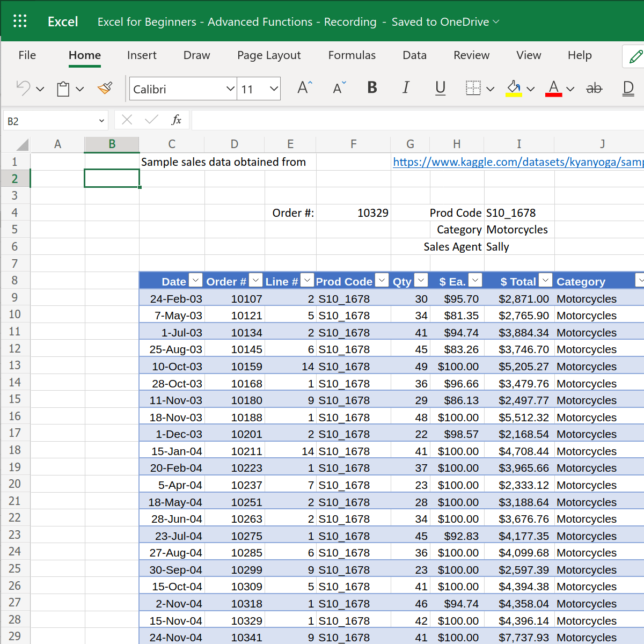Click the Paste clipboard icon

coord(63,89)
